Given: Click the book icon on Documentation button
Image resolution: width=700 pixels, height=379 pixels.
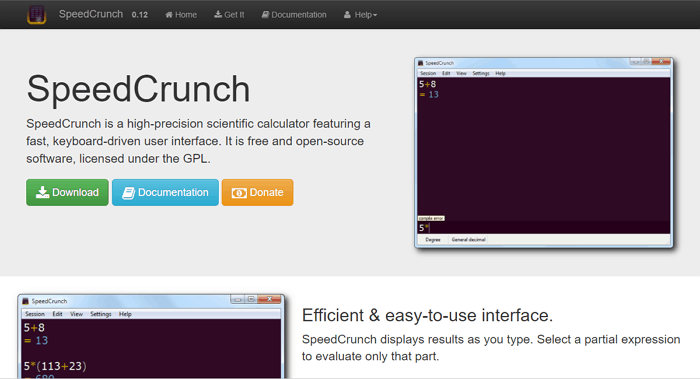Looking at the screenshot, I should 128,193.
